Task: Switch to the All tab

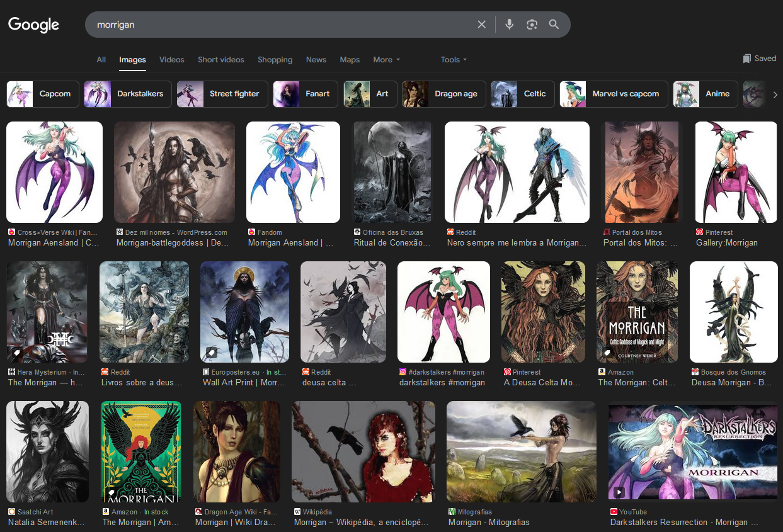Action: pyautogui.click(x=101, y=60)
